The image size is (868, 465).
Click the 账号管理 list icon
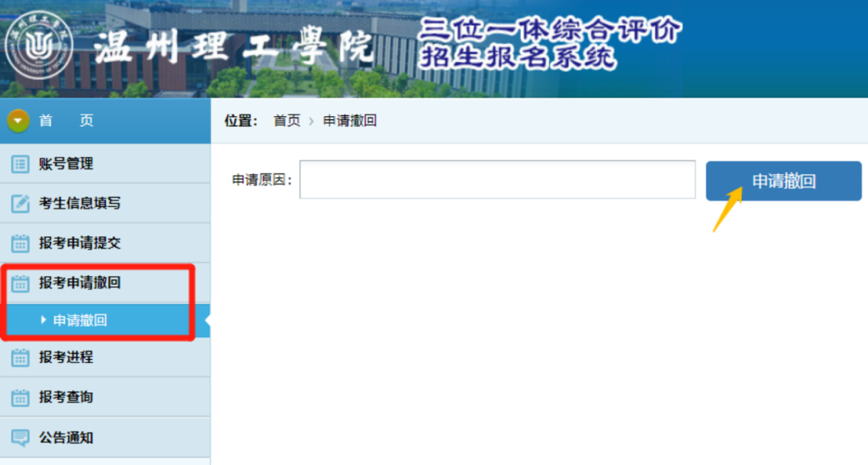[x=20, y=164]
